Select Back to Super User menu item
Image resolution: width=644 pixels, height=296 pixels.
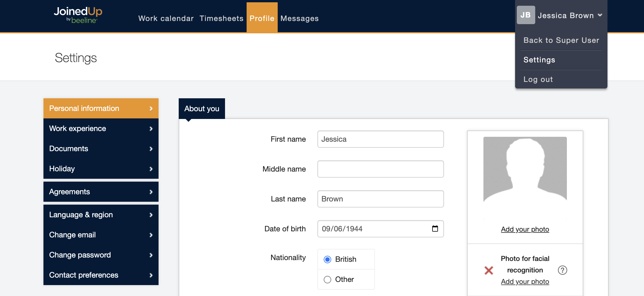tap(561, 40)
